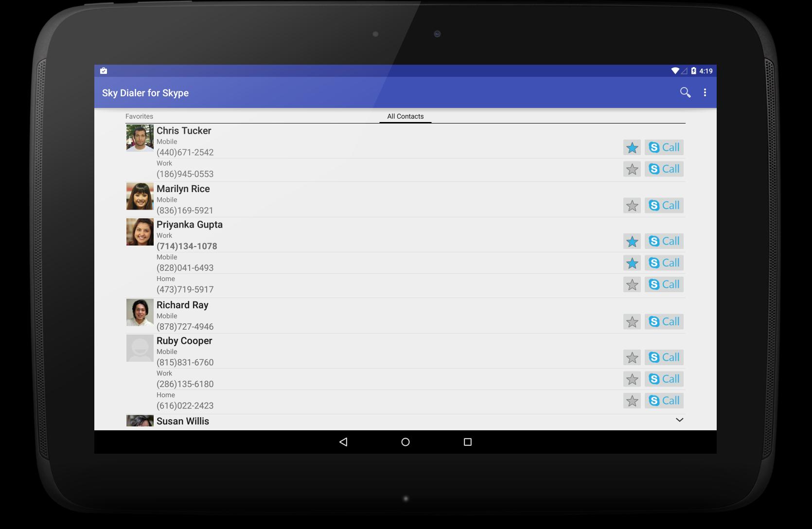Call Chris Tucker's work number (186)945-0553
Screen dimensions: 812x529
(664, 169)
